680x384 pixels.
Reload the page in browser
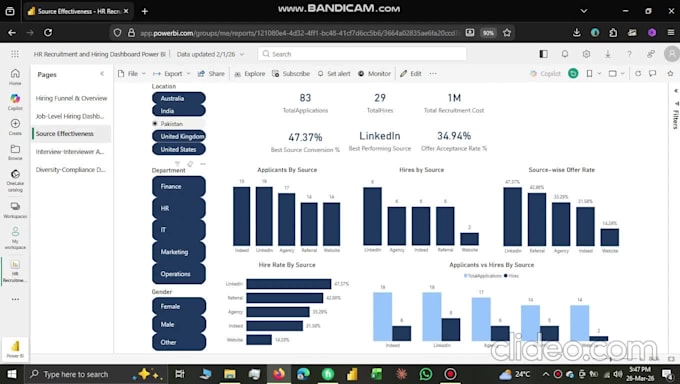click(x=48, y=33)
